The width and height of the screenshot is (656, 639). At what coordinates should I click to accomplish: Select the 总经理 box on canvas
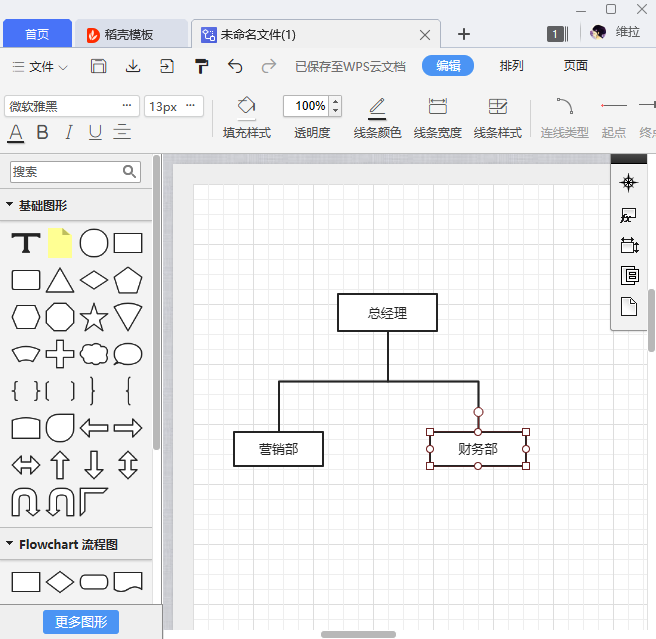point(387,313)
